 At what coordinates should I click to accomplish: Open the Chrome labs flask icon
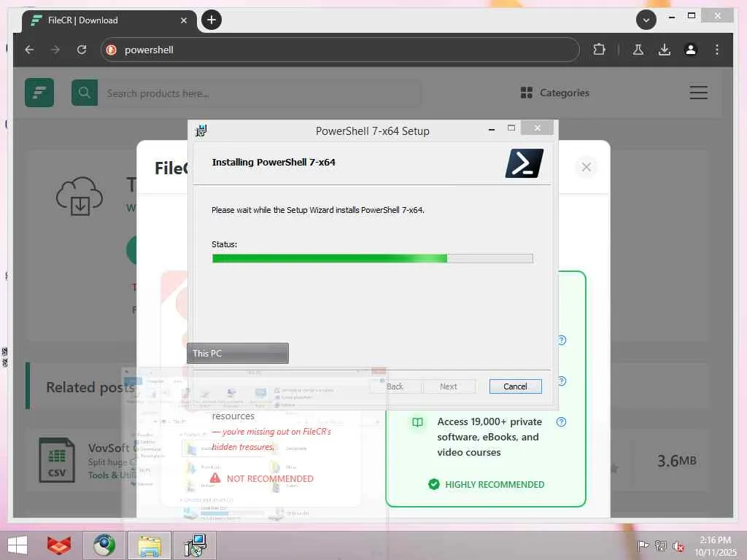click(638, 50)
